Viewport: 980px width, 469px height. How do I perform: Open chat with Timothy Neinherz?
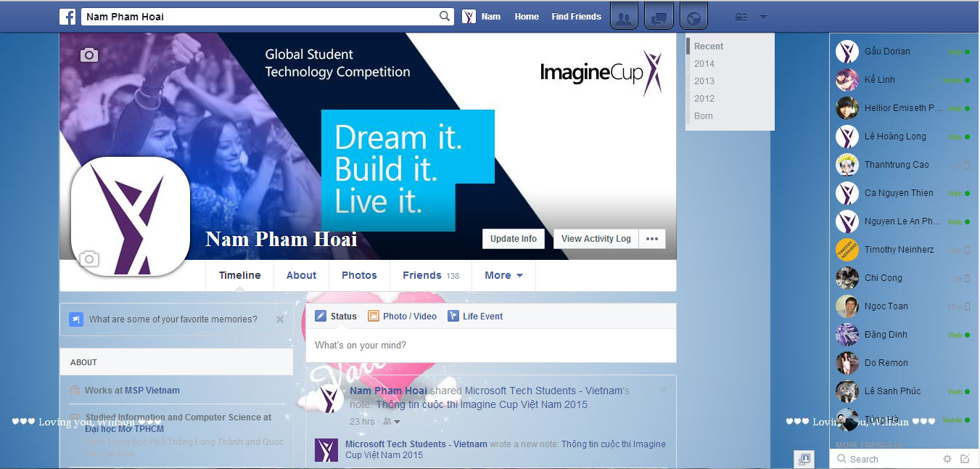903,250
